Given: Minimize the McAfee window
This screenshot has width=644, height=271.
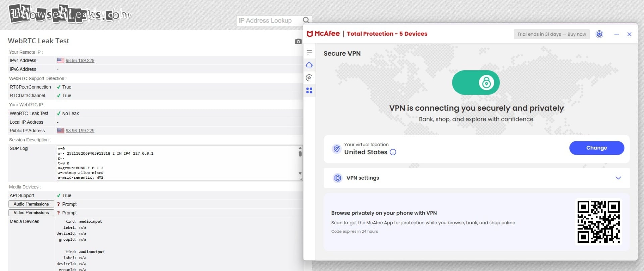Looking at the screenshot, I should coord(616,34).
